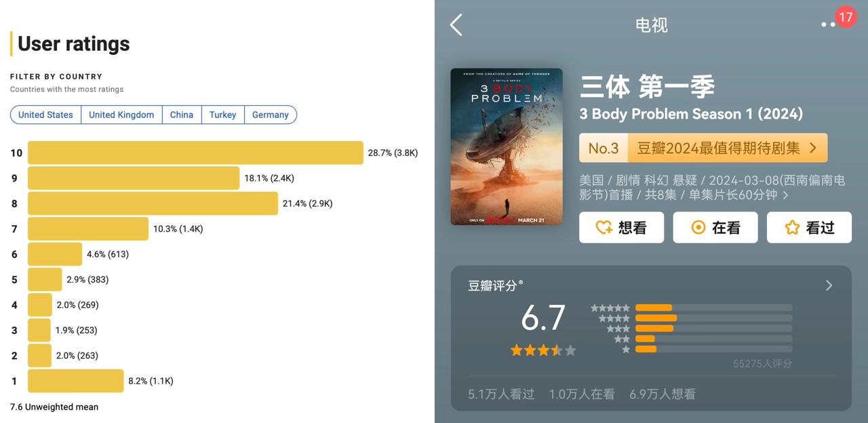The height and width of the screenshot is (423, 868).
Task: Tap the circle icon on 在看
Action: (x=698, y=228)
